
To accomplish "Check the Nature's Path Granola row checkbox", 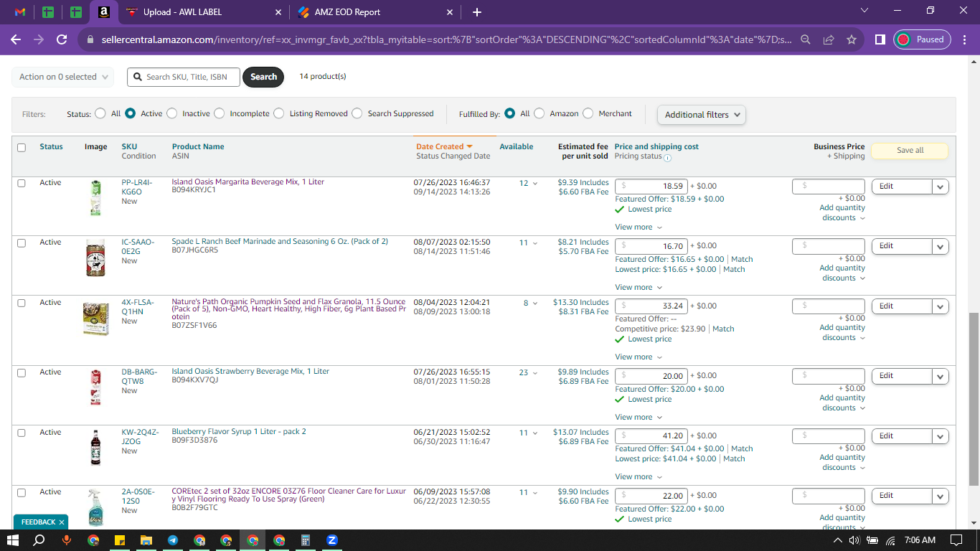I will coord(22,303).
